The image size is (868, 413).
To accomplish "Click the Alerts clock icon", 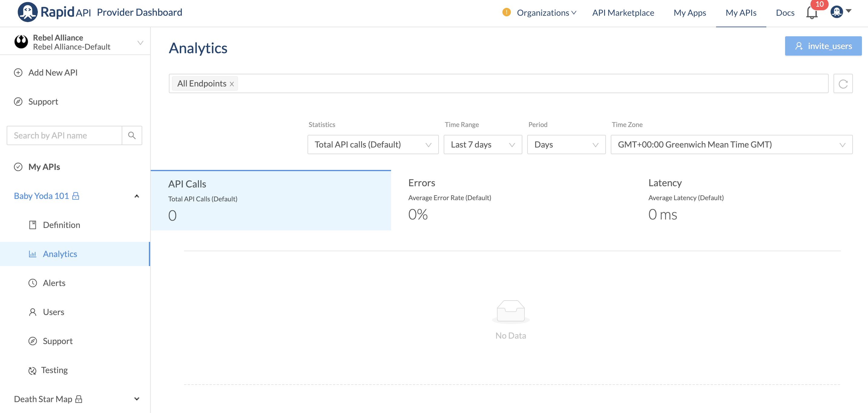I will coord(33,283).
